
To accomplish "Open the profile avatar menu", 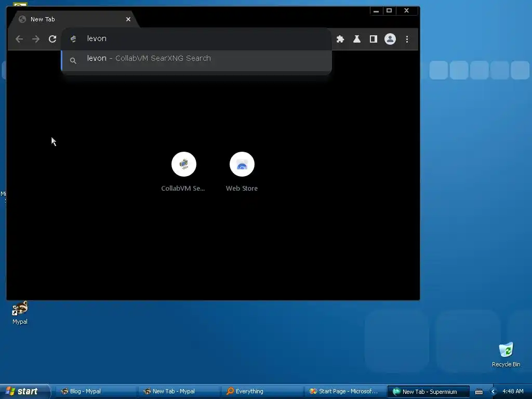I will pyautogui.click(x=390, y=39).
